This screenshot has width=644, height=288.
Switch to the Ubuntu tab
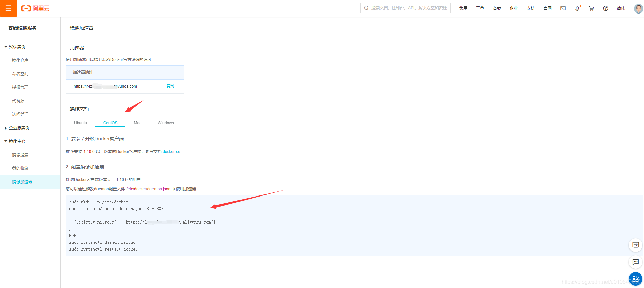tap(80, 123)
